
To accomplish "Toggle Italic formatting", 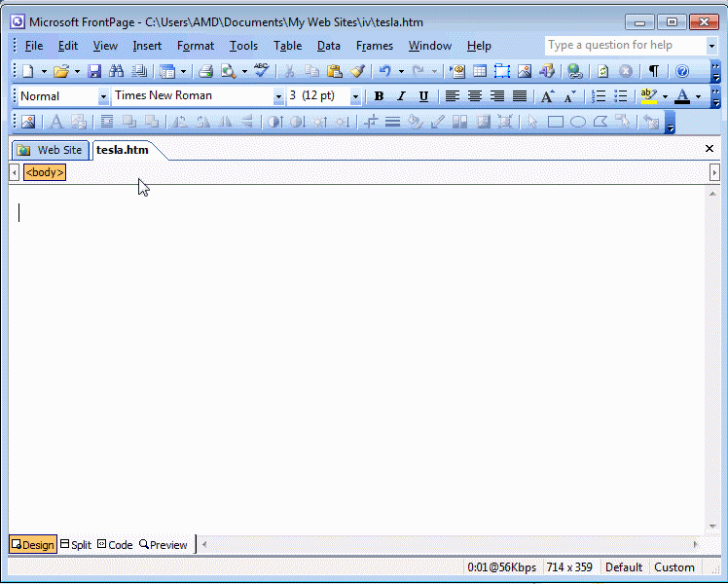I will (401, 96).
